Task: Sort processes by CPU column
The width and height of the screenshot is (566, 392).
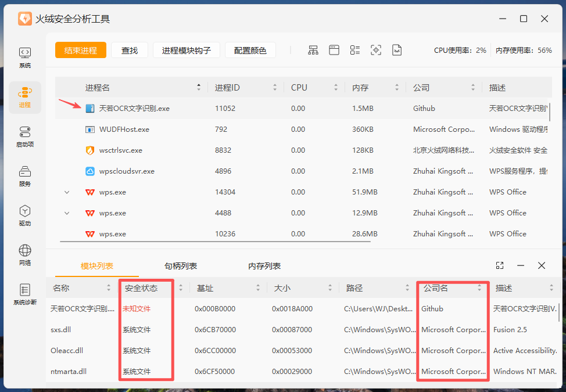Action: [x=336, y=87]
